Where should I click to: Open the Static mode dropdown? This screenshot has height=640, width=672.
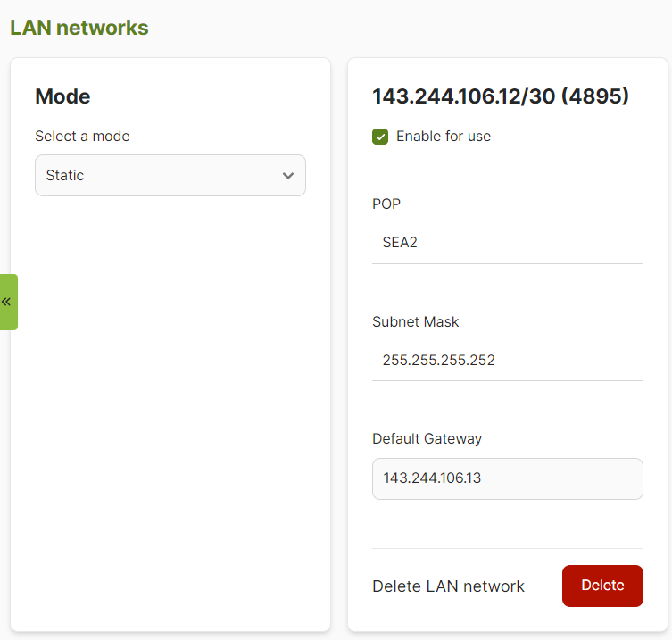(170, 176)
